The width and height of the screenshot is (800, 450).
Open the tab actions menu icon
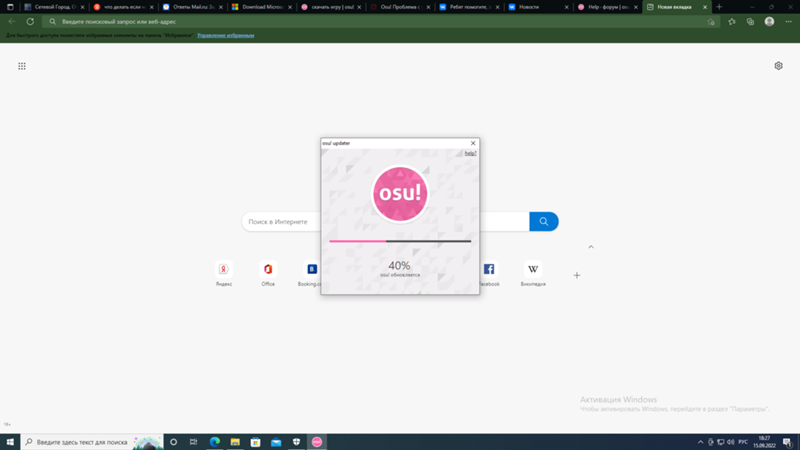tap(10, 7)
